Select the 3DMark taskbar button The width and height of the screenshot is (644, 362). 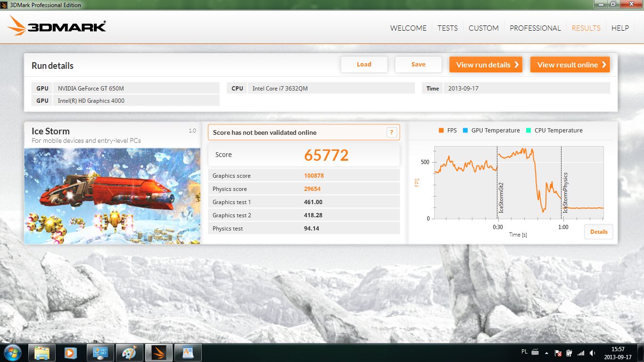tap(159, 353)
